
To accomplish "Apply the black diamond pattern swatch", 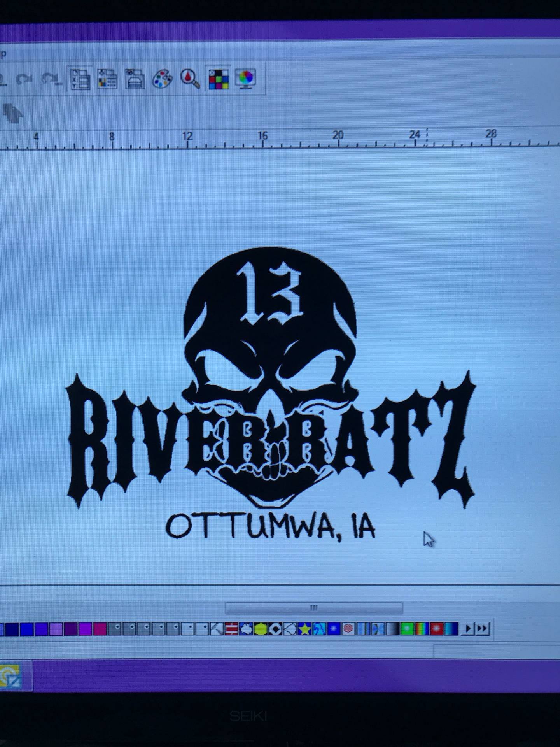I will [x=275, y=629].
